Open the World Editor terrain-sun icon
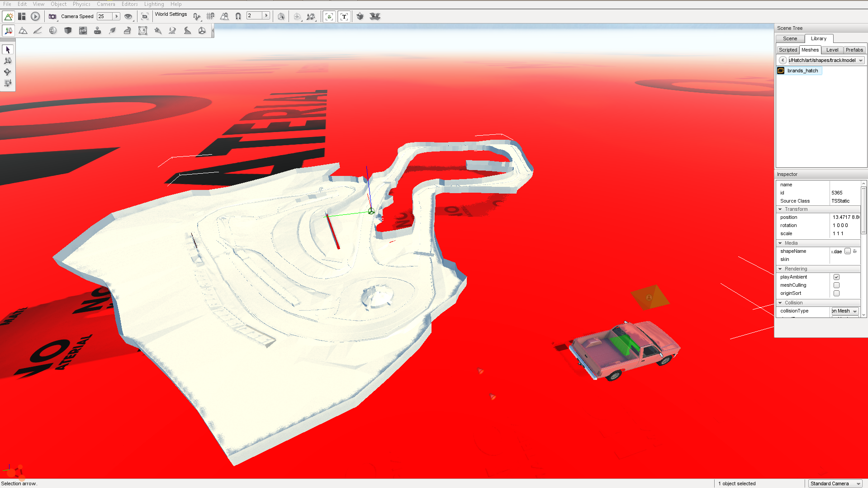 click(x=8, y=17)
